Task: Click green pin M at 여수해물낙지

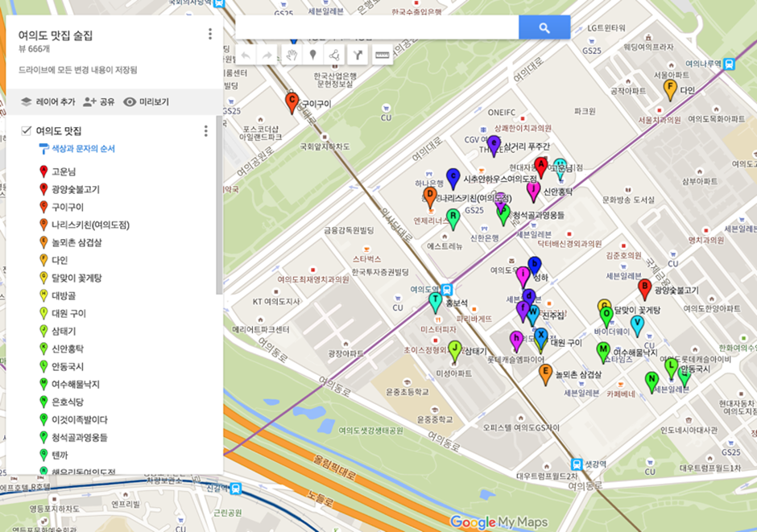Action: [x=602, y=352]
